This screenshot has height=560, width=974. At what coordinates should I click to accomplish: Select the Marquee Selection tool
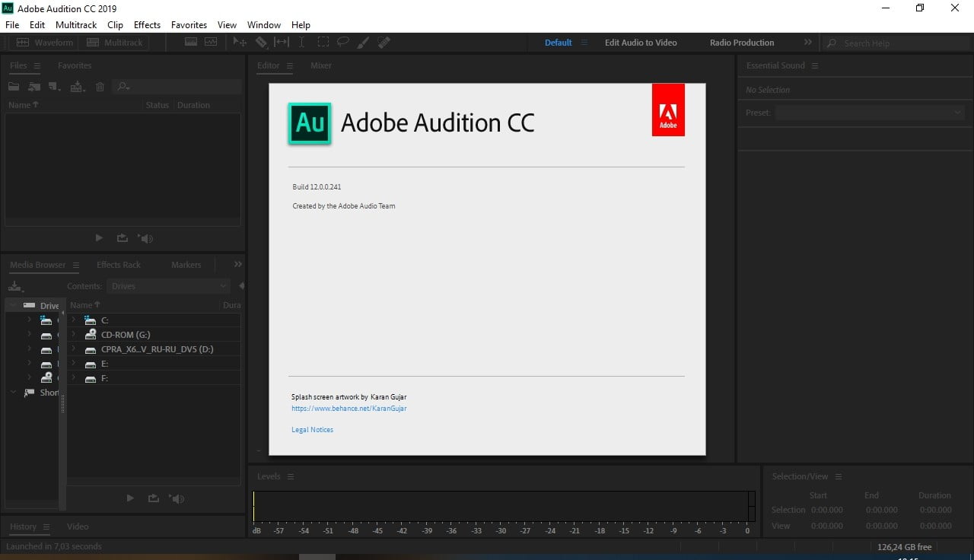(x=323, y=43)
